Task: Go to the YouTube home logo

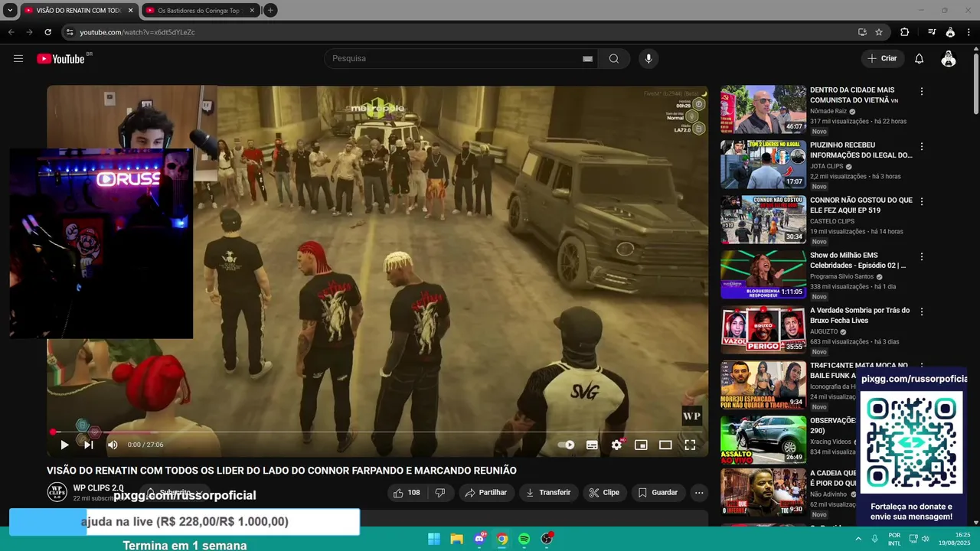Action: 61,59
